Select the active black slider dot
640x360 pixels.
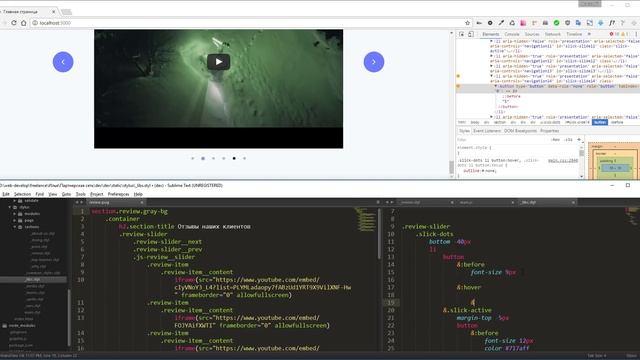(x=234, y=158)
